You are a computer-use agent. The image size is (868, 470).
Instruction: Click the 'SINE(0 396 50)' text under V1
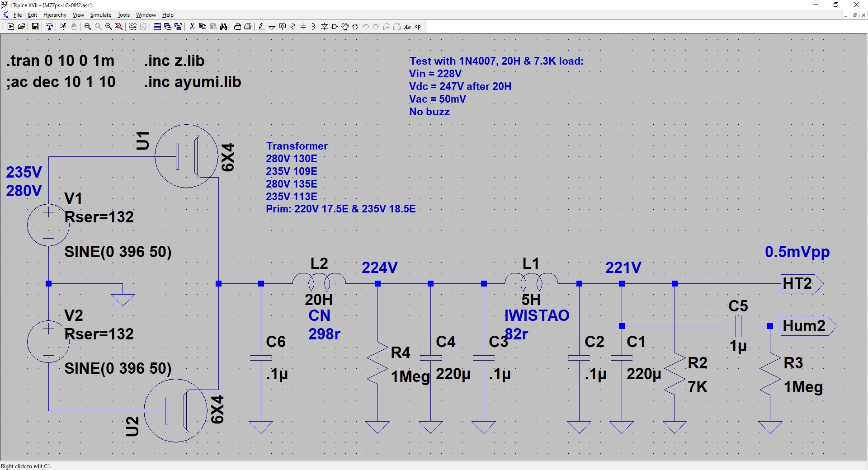pos(118,252)
